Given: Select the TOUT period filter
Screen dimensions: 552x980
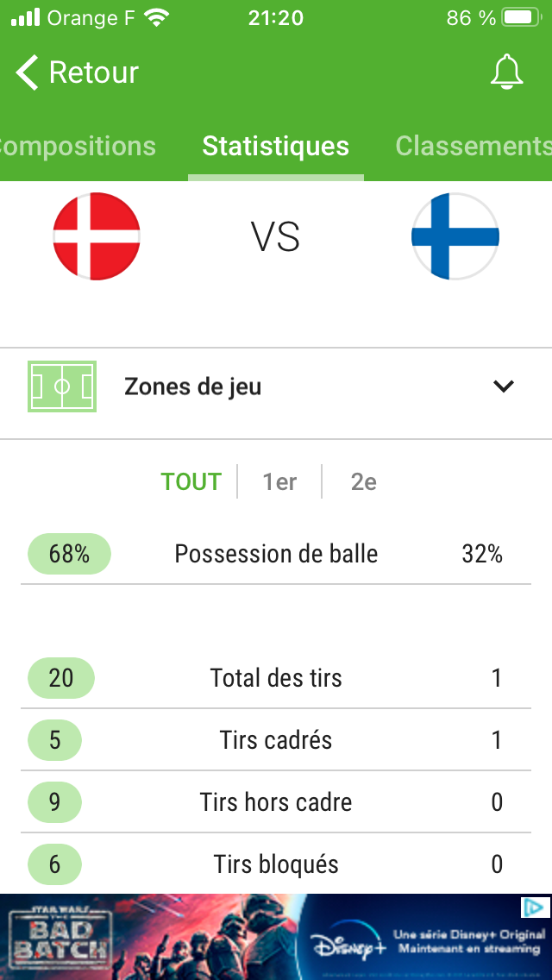Looking at the screenshot, I should click(191, 482).
